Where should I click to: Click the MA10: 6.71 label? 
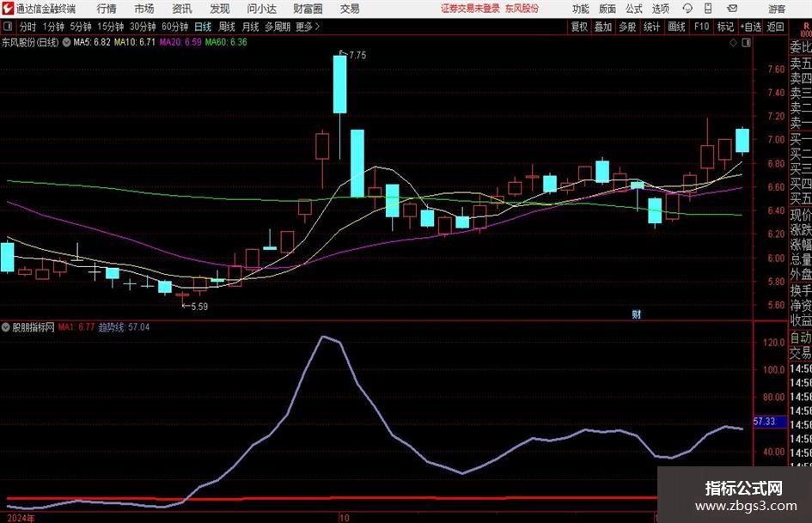(135, 42)
